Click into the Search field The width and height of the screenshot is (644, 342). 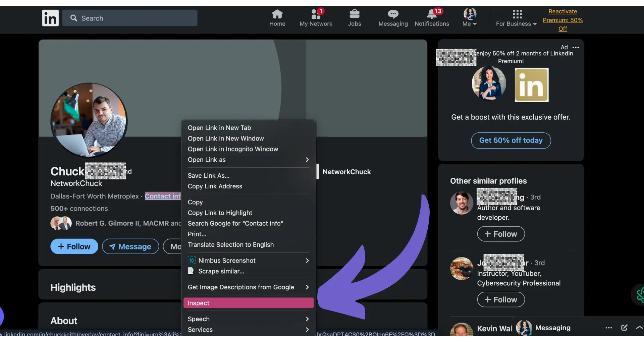[x=130, y=18]
